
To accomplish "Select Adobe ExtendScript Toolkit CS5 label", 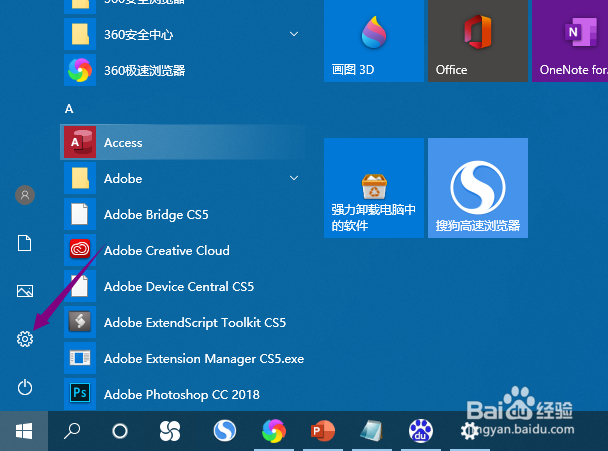I will click(x=195, y=323).
